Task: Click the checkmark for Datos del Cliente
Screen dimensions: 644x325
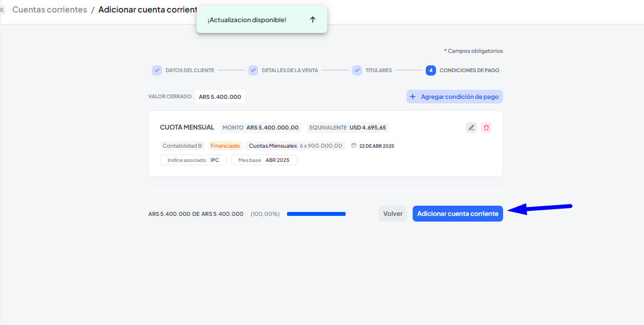Action: tap(157, 70)
